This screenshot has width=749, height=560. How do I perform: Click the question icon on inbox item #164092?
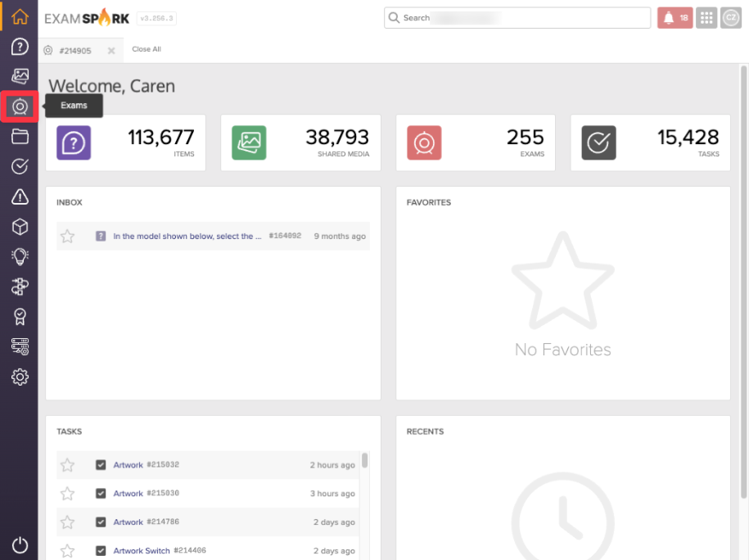[x=101, y=236]
